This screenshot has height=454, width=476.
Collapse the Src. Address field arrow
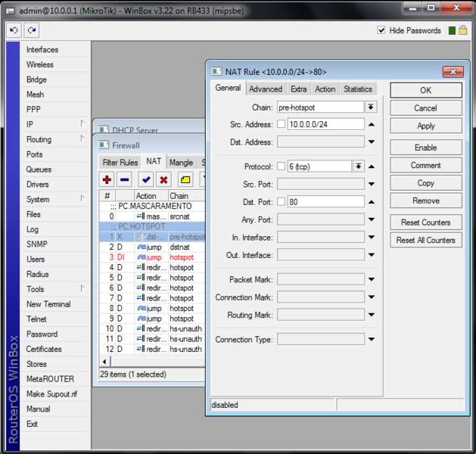pyautogui.click(x=372, y=124)
